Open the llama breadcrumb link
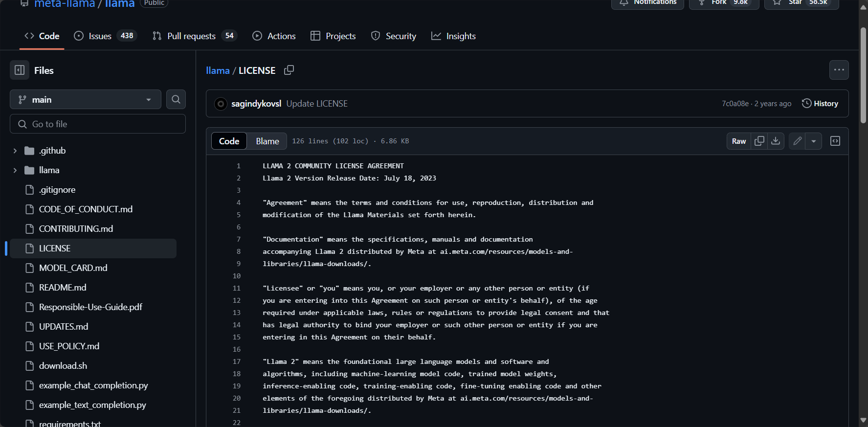Viewport: 868px width, 427px height. [218, 70]
